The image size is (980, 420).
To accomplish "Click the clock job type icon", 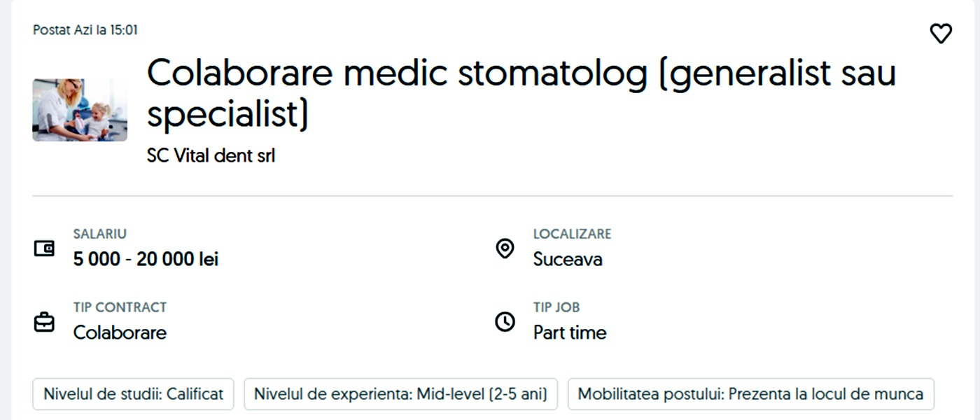I will 505,322.
